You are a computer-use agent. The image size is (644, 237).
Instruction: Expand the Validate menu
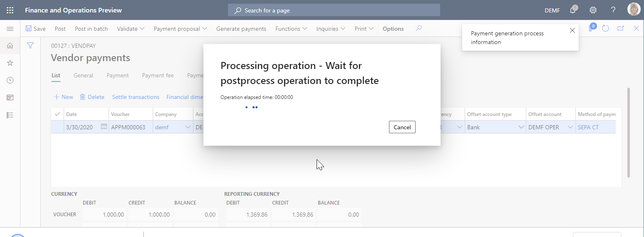(131, 29)
